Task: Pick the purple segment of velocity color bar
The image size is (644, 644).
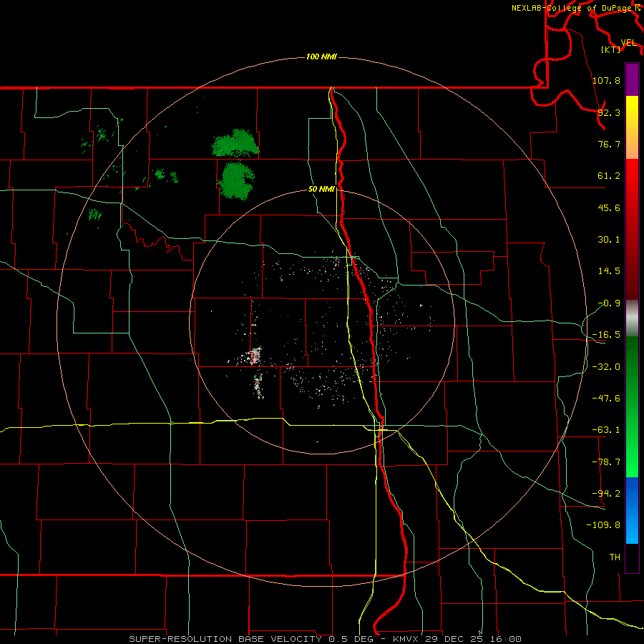Action: [x=632, y=79]
